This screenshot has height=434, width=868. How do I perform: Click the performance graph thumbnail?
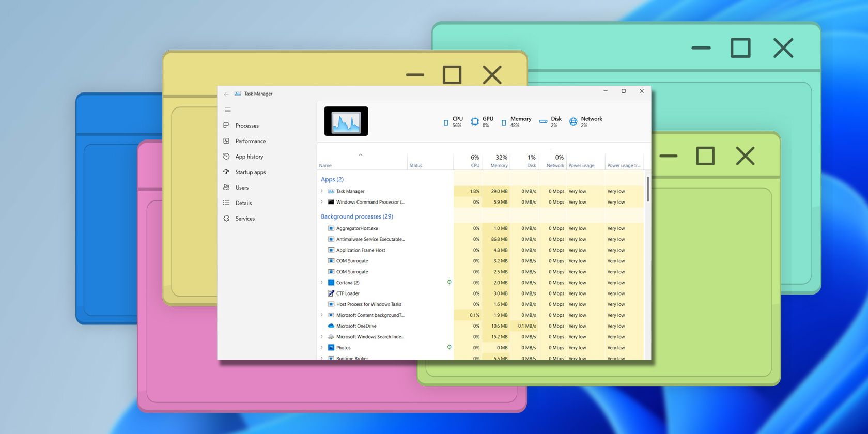(346, 121)
